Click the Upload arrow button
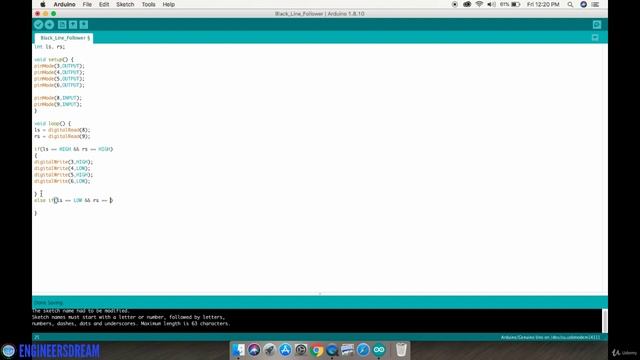 49,24
